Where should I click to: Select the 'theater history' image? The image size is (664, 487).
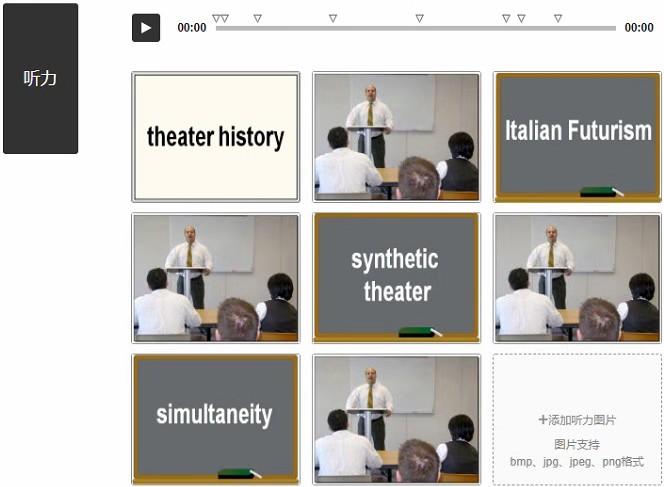[216, 137]
